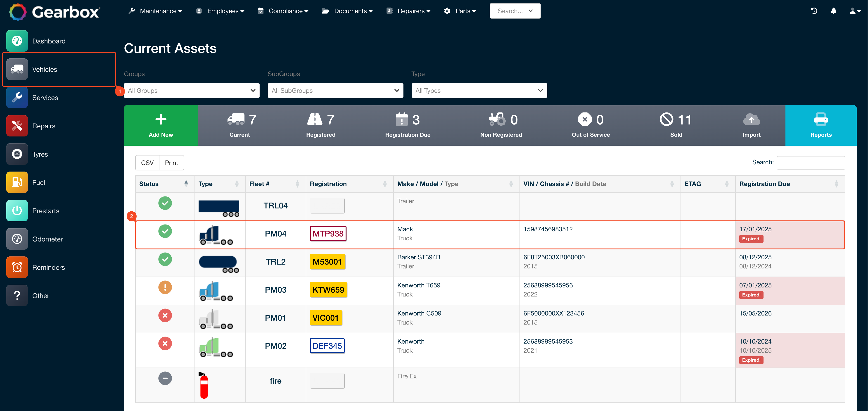The height and width of the screenshot is (411, 868).
Task: Click the red status cross for PM01
Action: coord(165,315)
